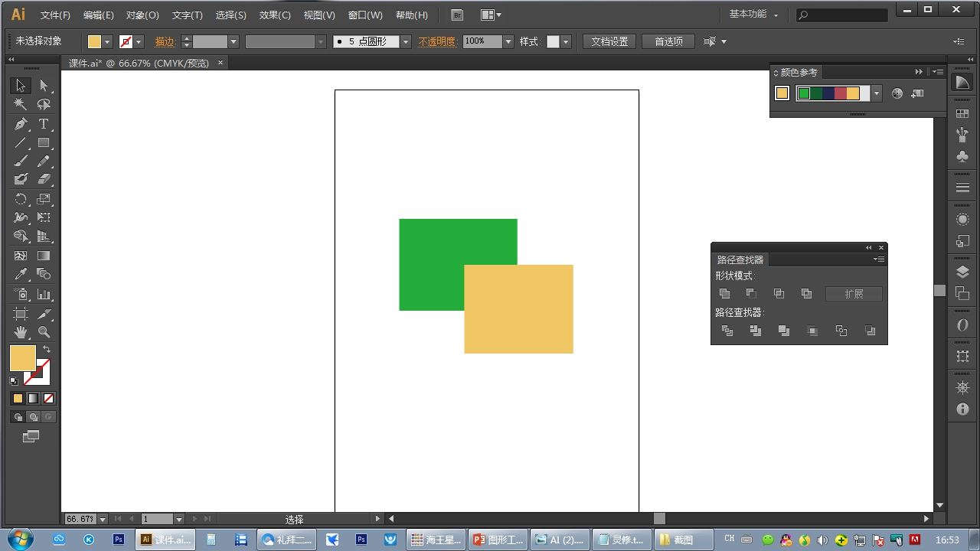Switch to Draw Behind mode
The width and height of the screenshot is (980, 551).
(x=33, y=417)
